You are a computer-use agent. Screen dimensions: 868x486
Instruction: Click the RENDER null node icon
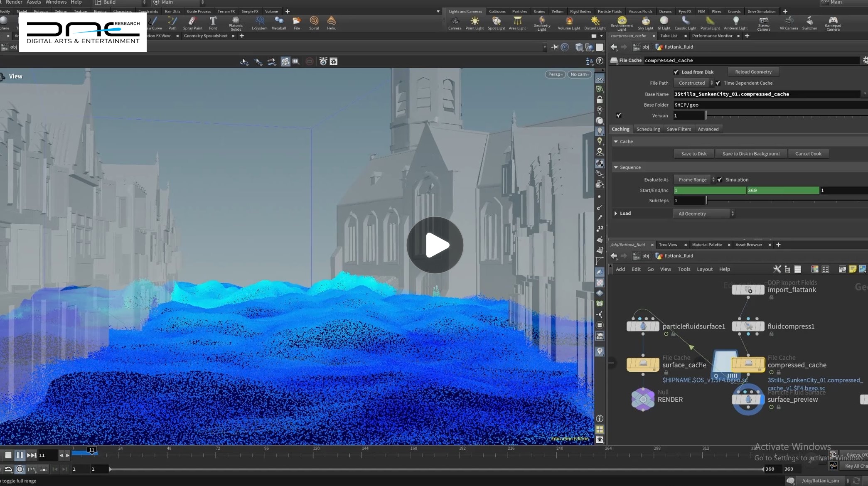click(x=643, y=399)
